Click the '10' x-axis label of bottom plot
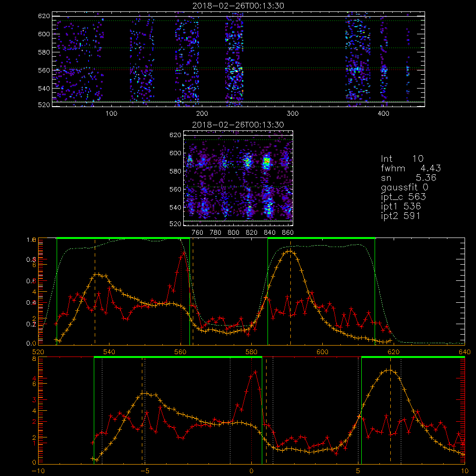This screenshot has height=476, width=476. (465, 471)
